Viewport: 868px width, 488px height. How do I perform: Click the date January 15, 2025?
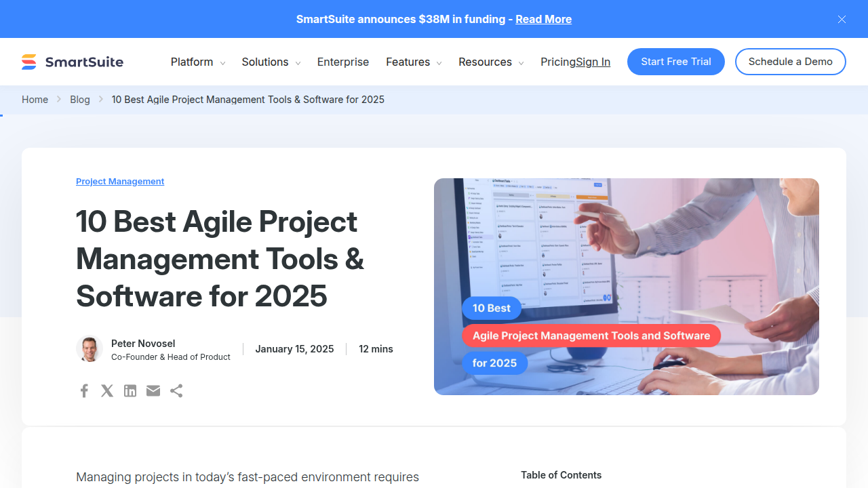(294, 349)
